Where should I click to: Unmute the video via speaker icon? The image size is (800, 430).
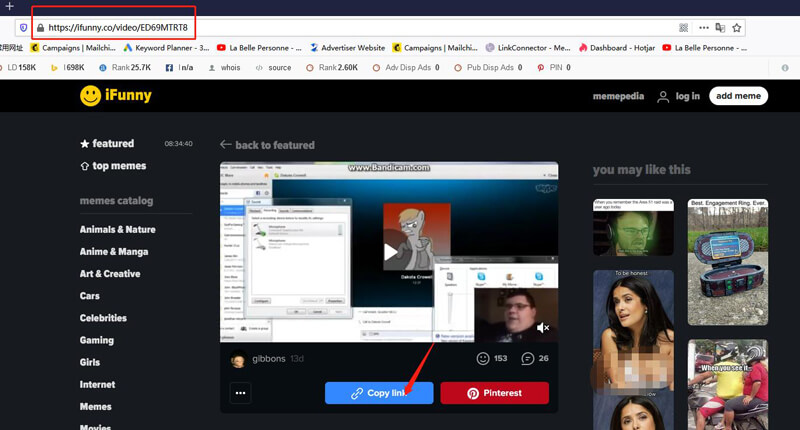click(543, 327)
